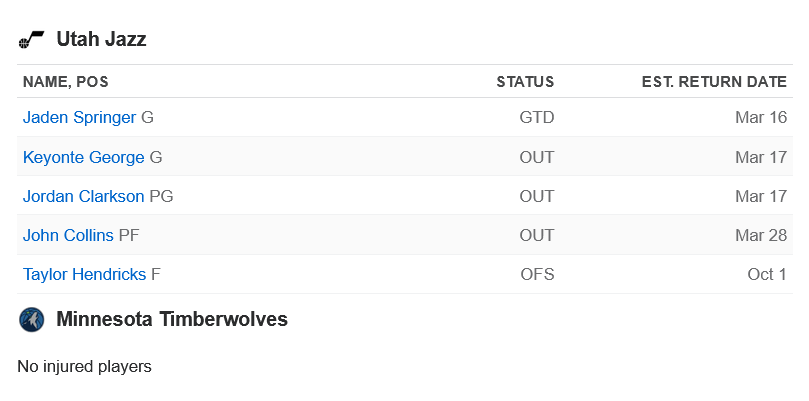Viewport: 809px width, 401px height.
Task: Click the EST. RETURN DATE column header
Action: click(714, 82)
